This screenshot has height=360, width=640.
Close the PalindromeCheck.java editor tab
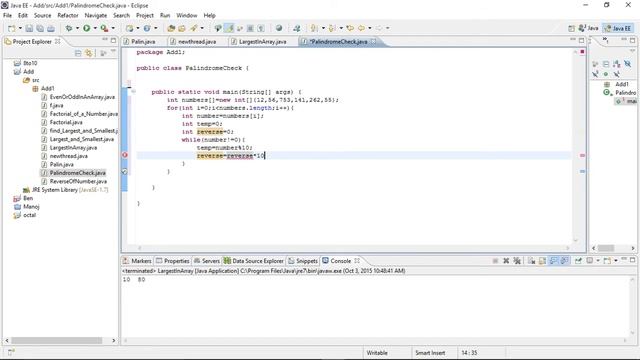[x=373, y=42]
